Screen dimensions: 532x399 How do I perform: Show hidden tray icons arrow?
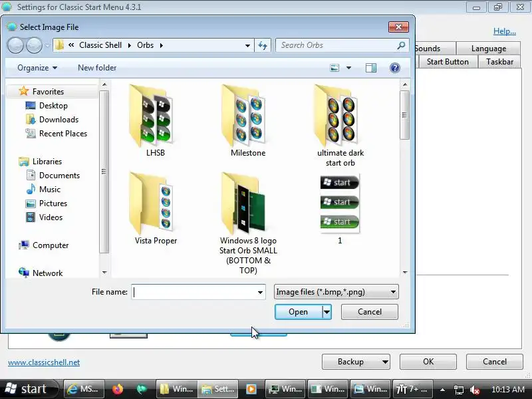[x=442, y=390]
